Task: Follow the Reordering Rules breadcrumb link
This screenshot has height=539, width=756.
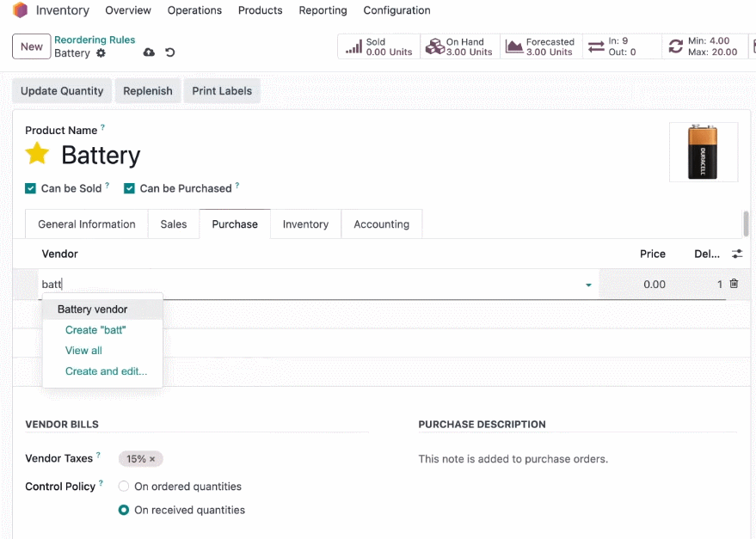Action: coord(95,40)
